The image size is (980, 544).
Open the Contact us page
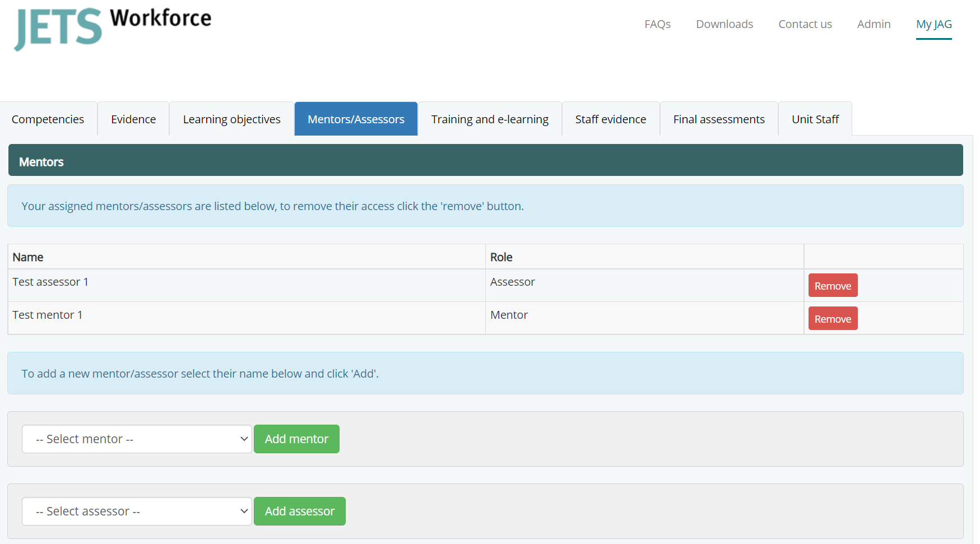pyautogui.click(x=805, y=24)
